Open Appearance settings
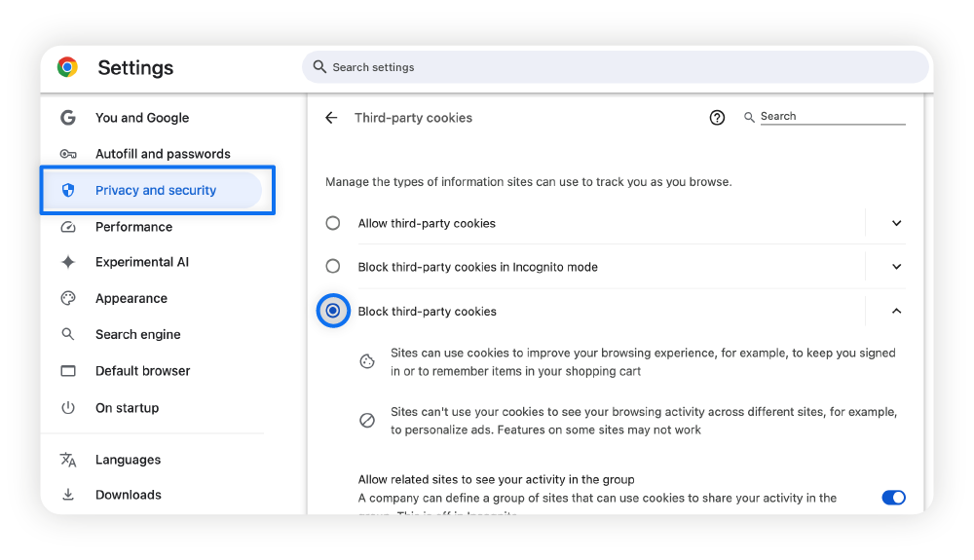 tap(131, 298)
